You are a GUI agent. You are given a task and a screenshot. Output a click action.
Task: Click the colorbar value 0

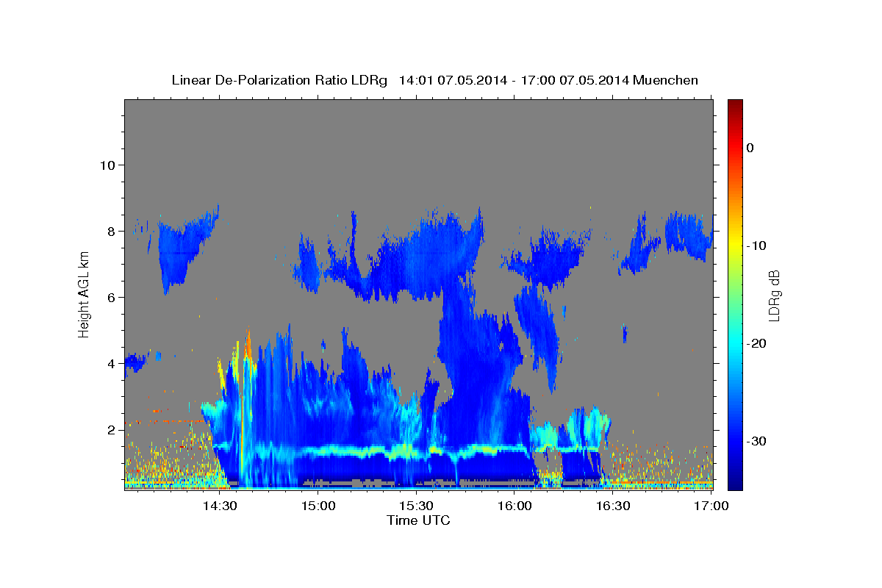750,148
